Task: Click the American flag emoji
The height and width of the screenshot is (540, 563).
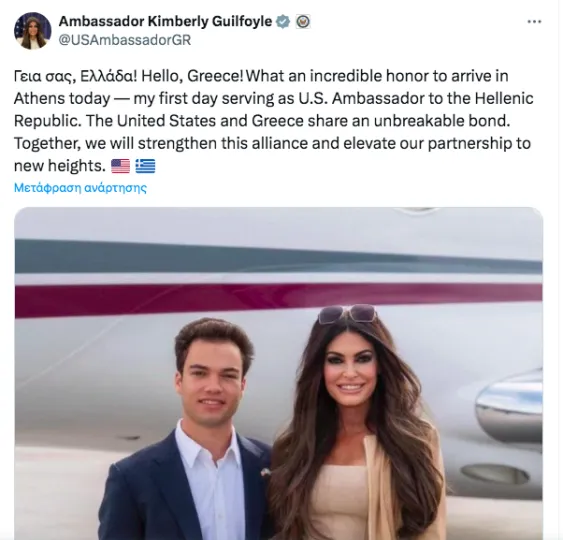Action: point(120,166)
